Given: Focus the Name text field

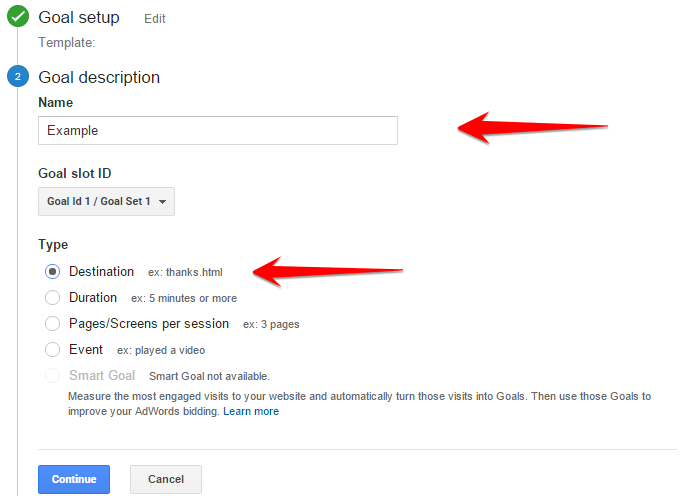Looking at the screenshot, I should pos(217,130).
